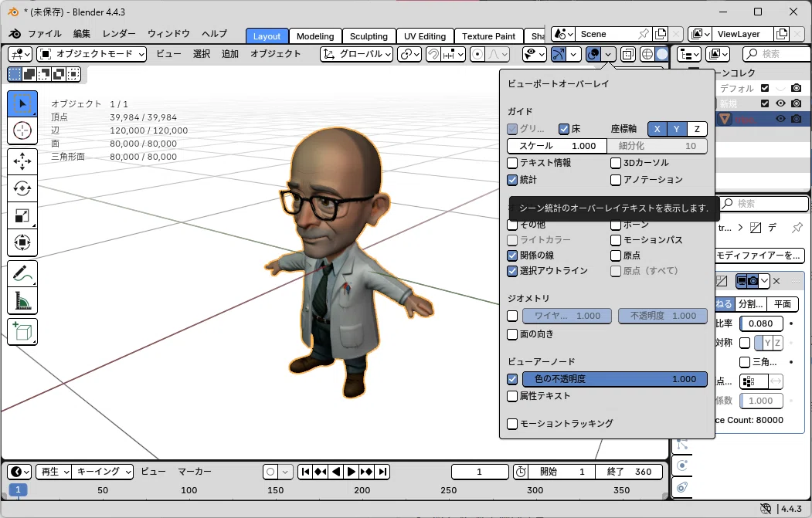Uncheck the 選択アウトライン checkbox
812x518 pixels.
click(512, 271)
